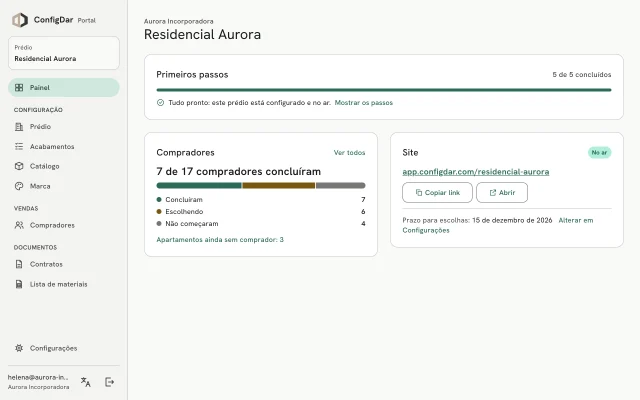Click the Copiar link button
Screen dimensions: 640x400
pos(438,193)
